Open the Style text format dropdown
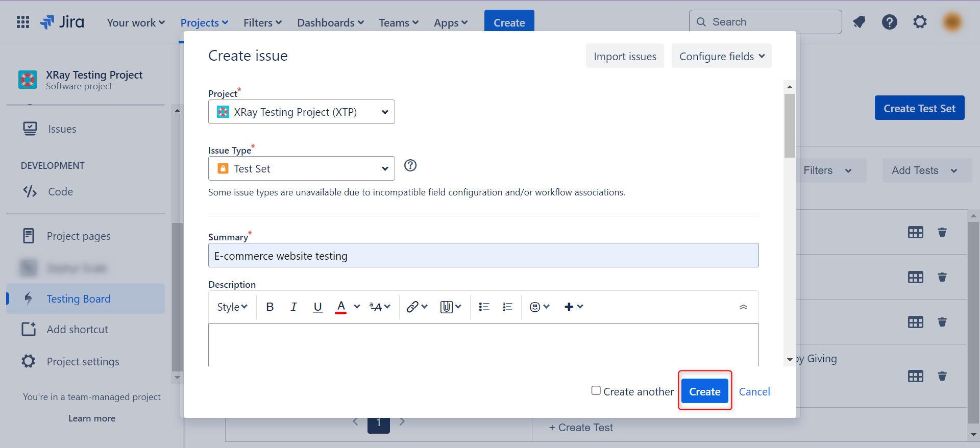This screenshot has width=980, height=448. (232, 307)
